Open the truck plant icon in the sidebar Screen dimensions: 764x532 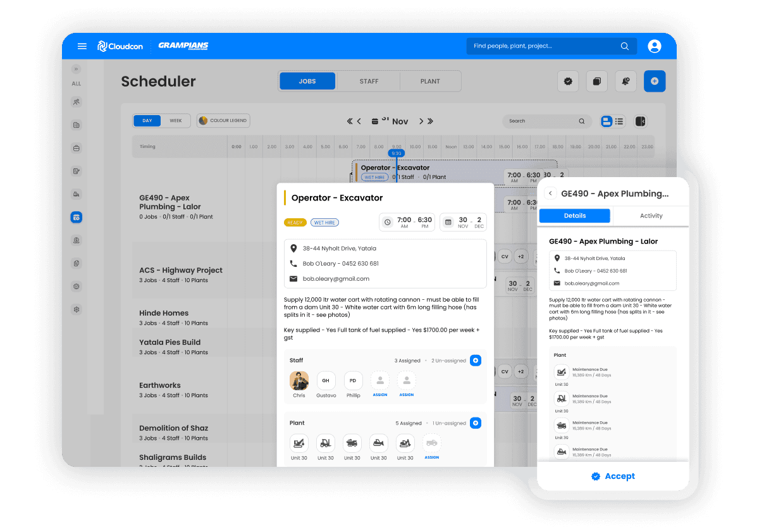pos(77,194)
